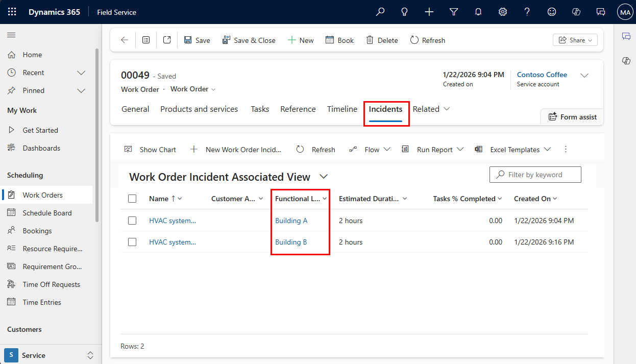
Task: Open the quick create plus icon
Action: (429, 12)
